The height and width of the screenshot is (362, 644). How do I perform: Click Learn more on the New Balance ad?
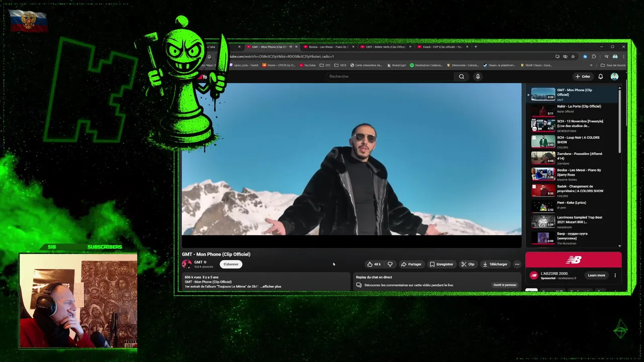coord(596,275)
